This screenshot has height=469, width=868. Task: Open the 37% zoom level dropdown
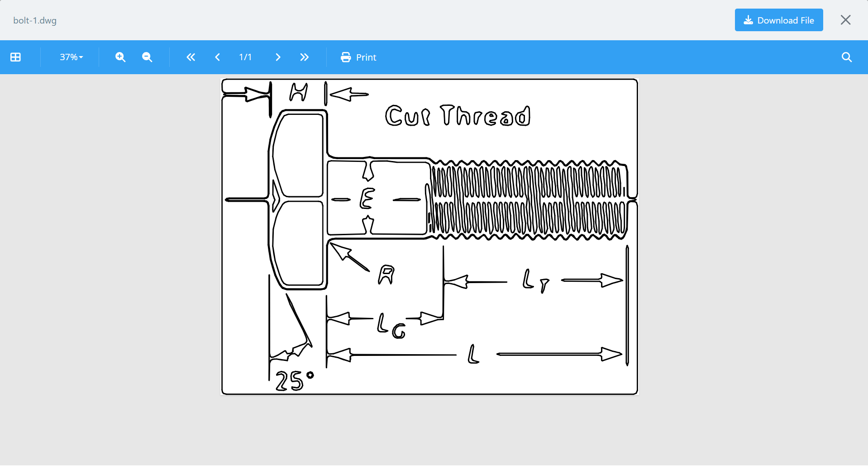72,57
